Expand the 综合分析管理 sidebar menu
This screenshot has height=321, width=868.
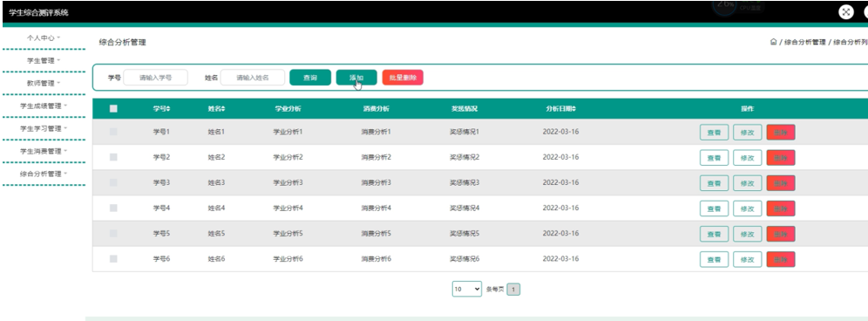click(x=44, y=174)
